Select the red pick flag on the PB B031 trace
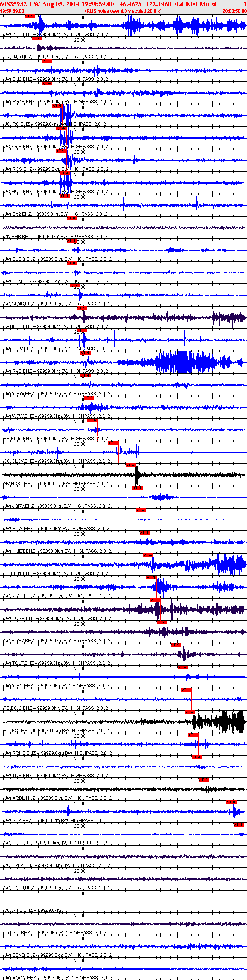 (148, 555)
